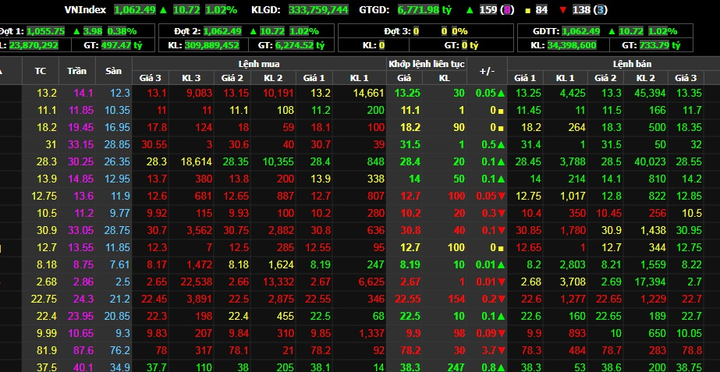The height and width of the screenshot is (372, 720).
Task: Click Đợt 1 percentage 0.38%
Action: point(122,31)
